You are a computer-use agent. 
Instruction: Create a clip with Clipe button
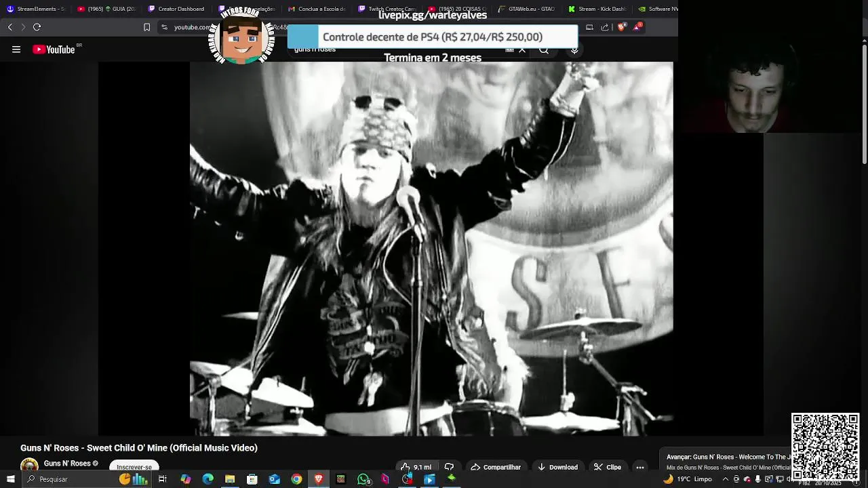608,467
